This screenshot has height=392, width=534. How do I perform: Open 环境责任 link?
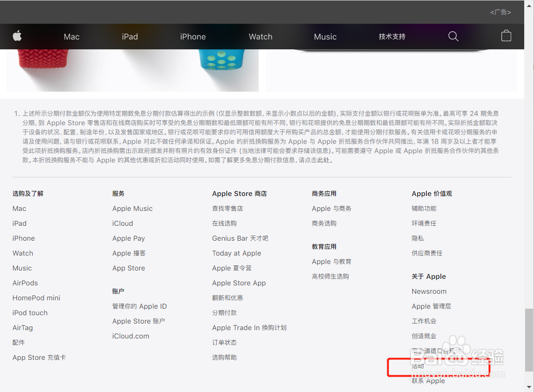click(x=424, y=223)
